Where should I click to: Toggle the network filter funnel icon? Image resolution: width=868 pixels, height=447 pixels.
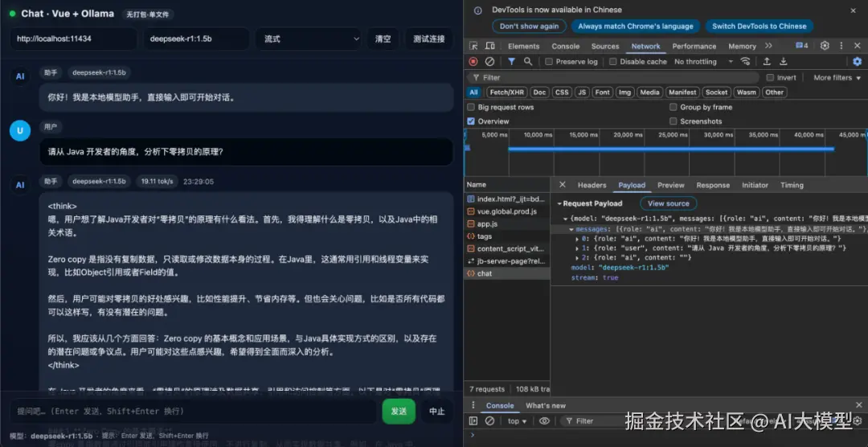point(511,61)
